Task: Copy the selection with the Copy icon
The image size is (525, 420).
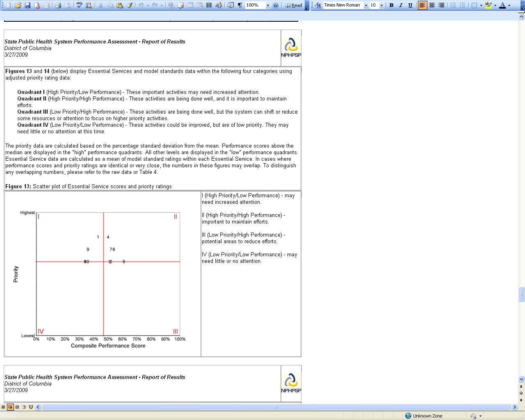Action: pos(110,5)
